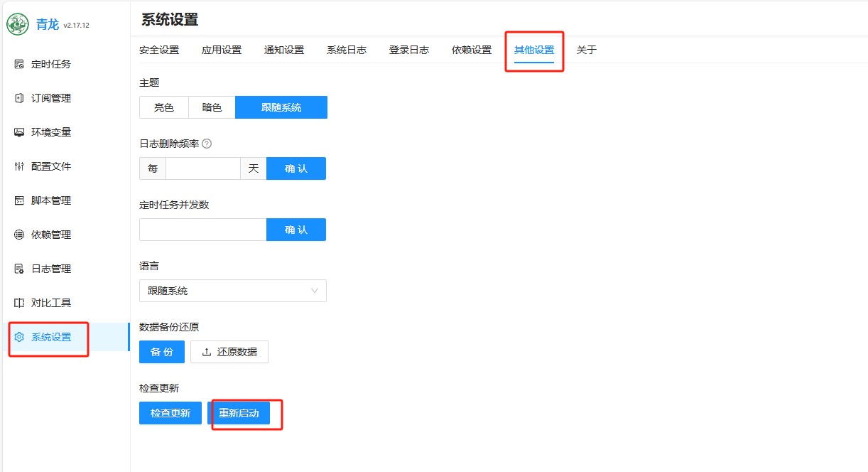
Task: Click the 系统设置 gear icon
Action: pos(19,337)
